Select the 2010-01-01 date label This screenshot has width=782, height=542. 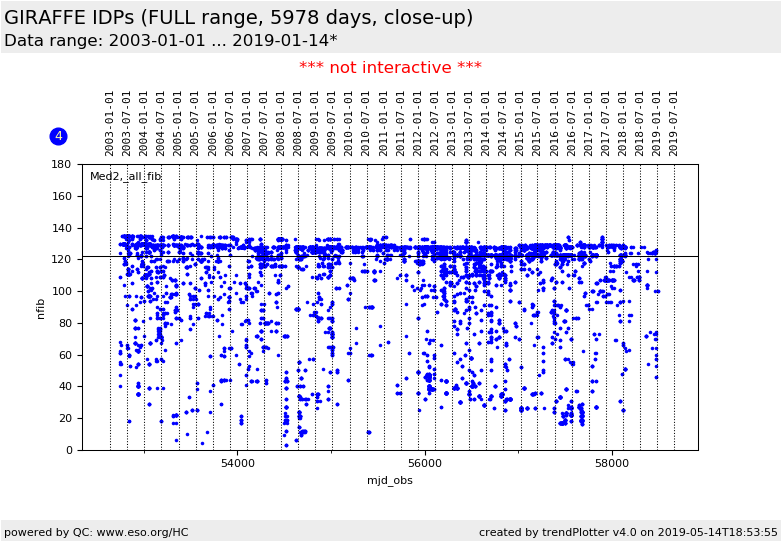pyautogui.click(x=349, y=123)
